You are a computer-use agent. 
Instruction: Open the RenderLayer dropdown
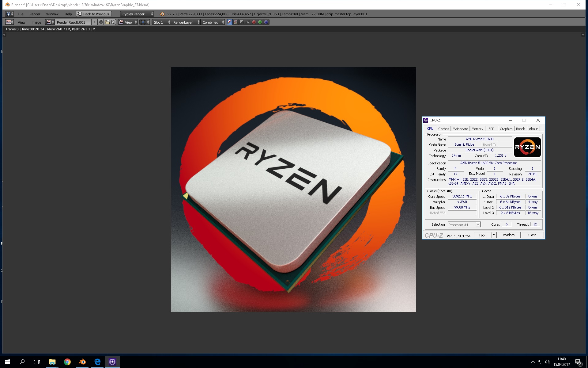click(186, 22)
